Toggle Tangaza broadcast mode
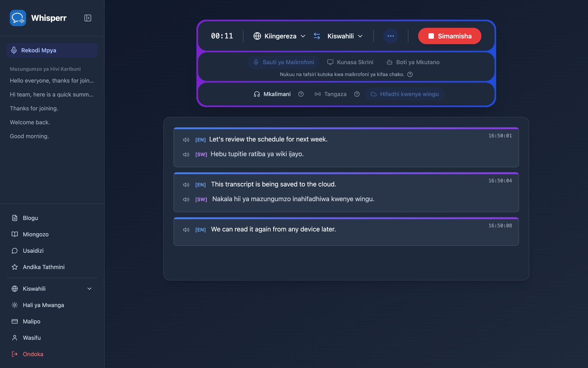 click(x=330, y=94)
